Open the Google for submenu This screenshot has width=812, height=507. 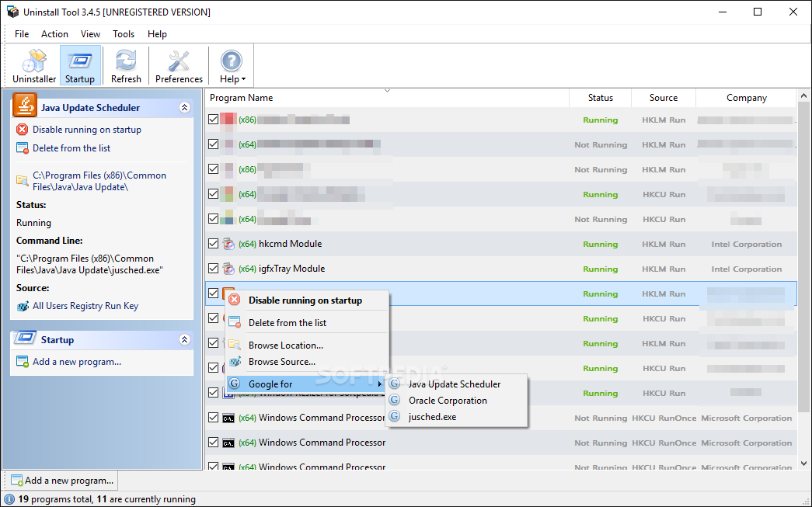click(307, 384)
